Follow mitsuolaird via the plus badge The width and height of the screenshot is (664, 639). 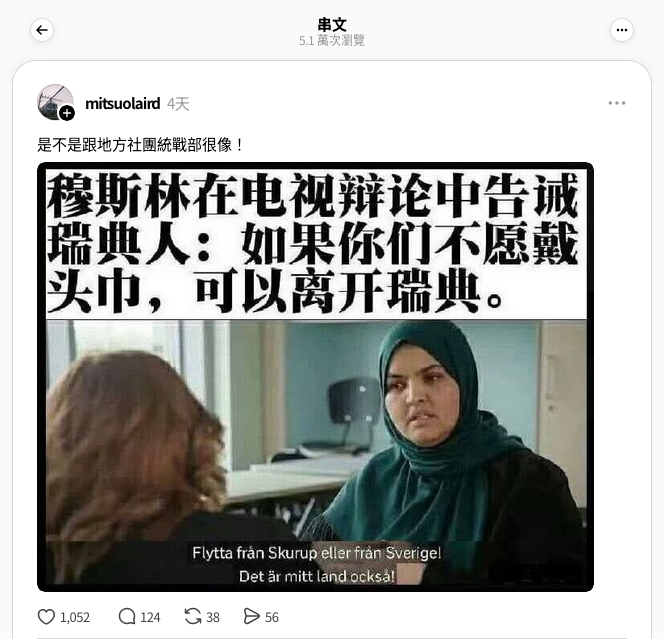tap(66, 113)
